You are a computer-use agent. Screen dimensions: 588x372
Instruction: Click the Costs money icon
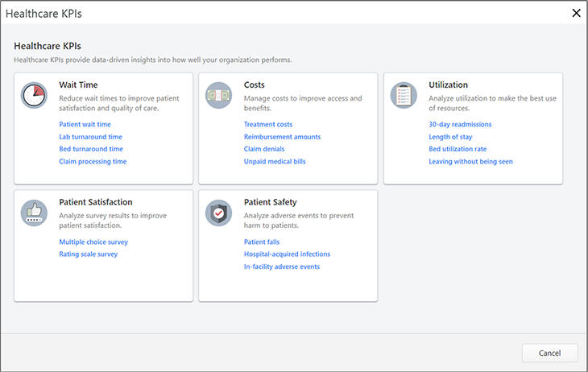[x=218, y=95]
